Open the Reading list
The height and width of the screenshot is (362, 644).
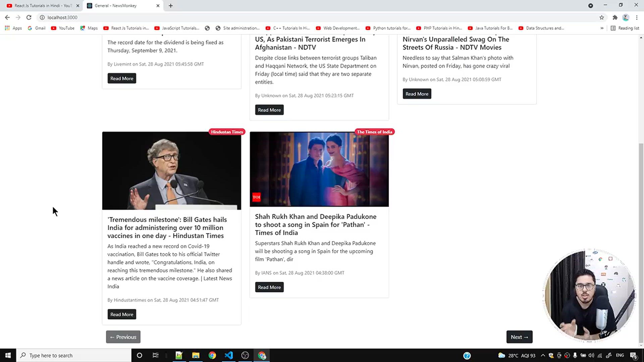pos(625,28)
